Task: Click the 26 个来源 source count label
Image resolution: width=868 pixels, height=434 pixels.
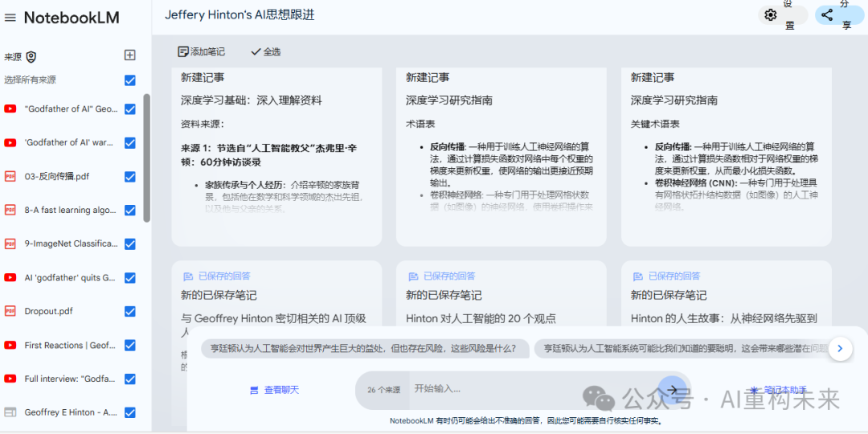Action: coord(383,391)
